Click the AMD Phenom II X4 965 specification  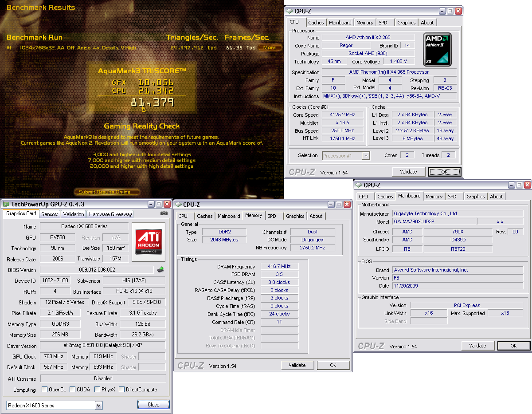coord(389,72)
